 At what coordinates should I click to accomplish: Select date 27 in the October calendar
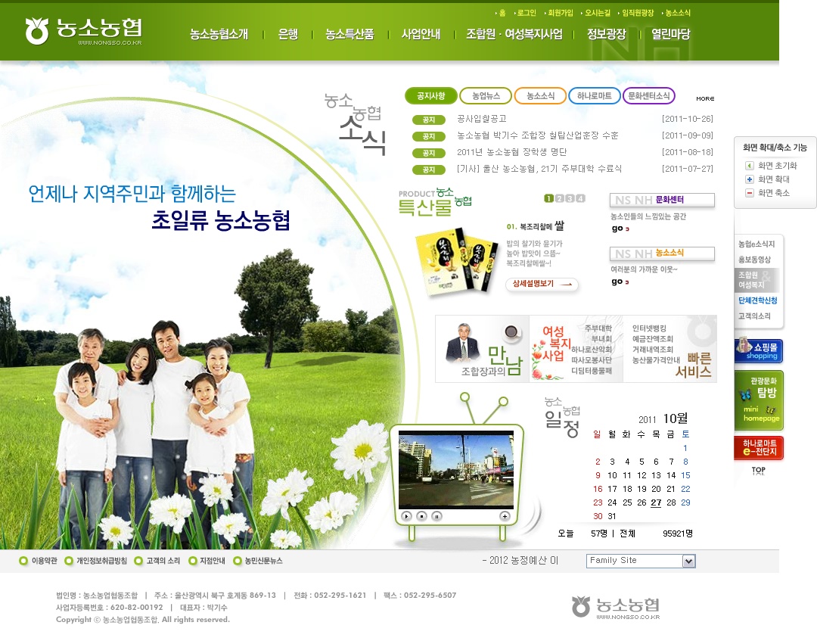pyautogui.click(x=656, y=502)
